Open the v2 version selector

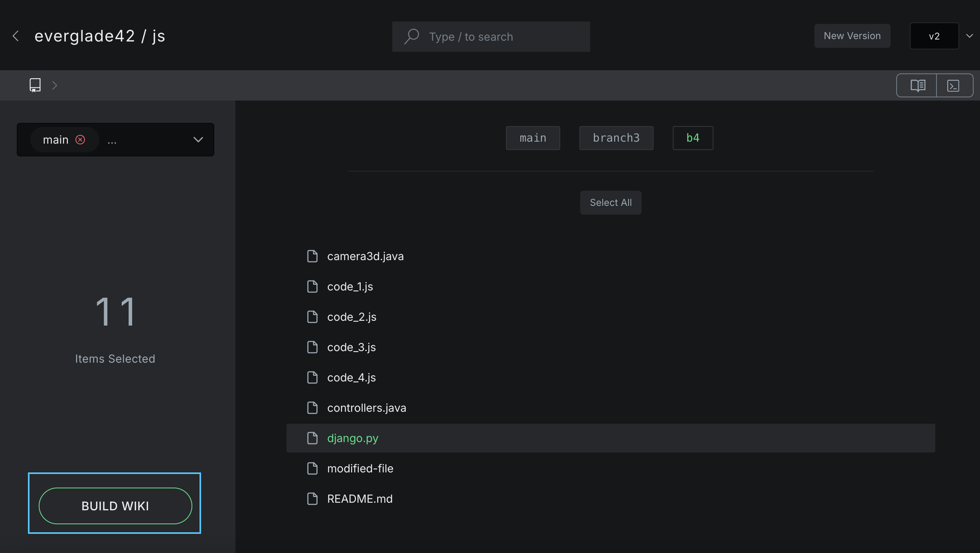click(934, 36)
